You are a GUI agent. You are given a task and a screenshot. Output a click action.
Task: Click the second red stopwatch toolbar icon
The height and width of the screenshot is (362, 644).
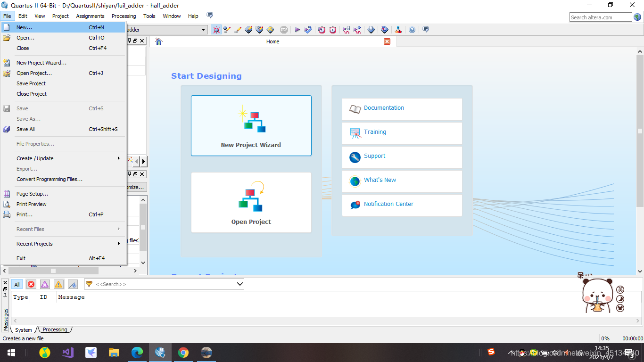click(333, 30)
